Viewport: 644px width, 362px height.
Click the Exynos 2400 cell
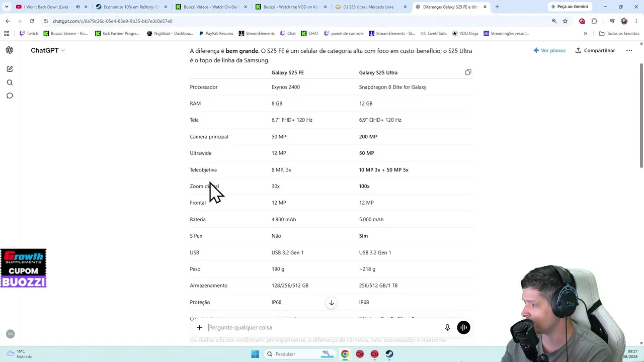tap(286, 87)
